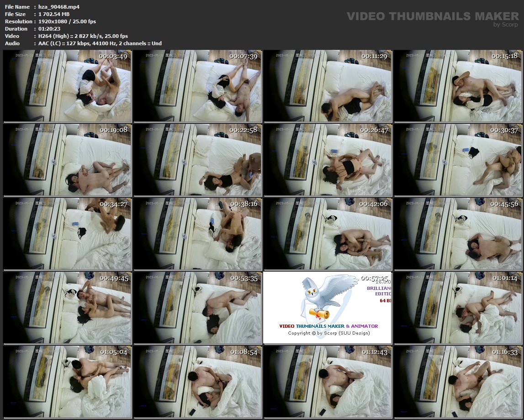Click the file size value 1 702.54 MB
This screenshot has height=420, width=524.
tap(54, 14)
